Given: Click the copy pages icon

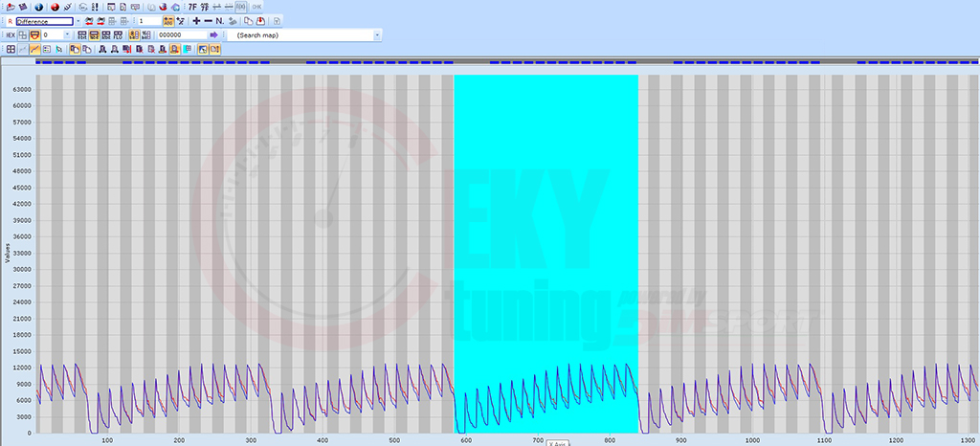Looking at the screenshot, I should pos(248,21).
